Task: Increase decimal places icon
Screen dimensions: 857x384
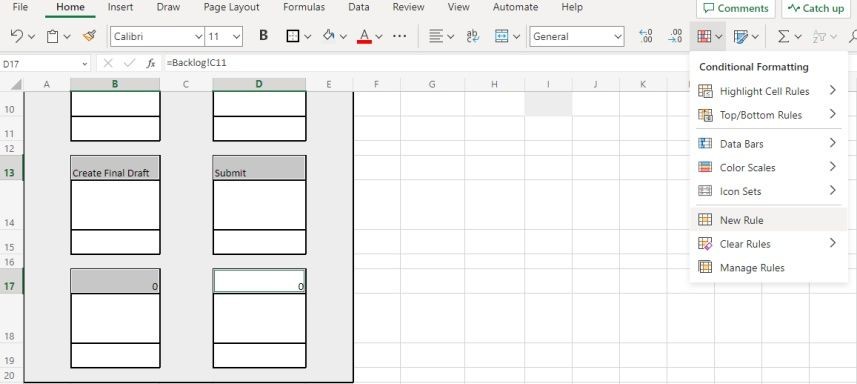Action: pyautogui.click(x=646, y=36)
